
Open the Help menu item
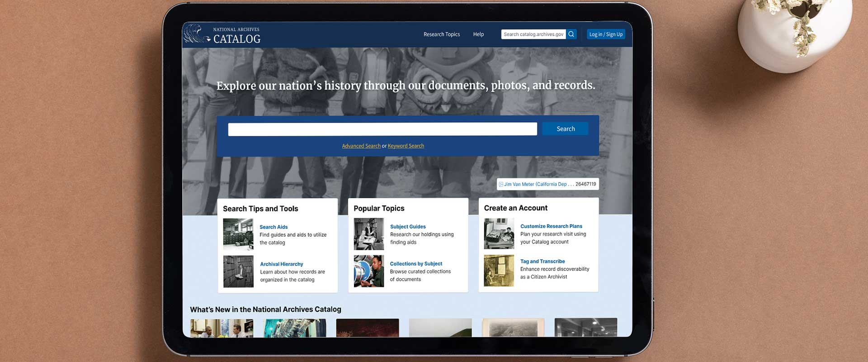click(478, 34)
